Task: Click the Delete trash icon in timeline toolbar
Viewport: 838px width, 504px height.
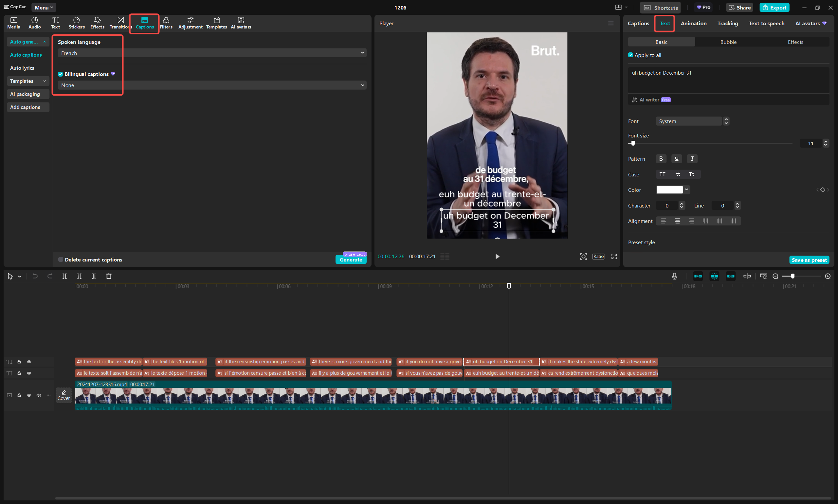Action: pyautogui.click(x=109, y=276)
